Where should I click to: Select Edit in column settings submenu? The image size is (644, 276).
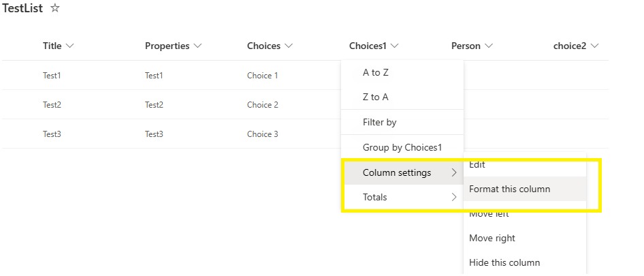477,165
